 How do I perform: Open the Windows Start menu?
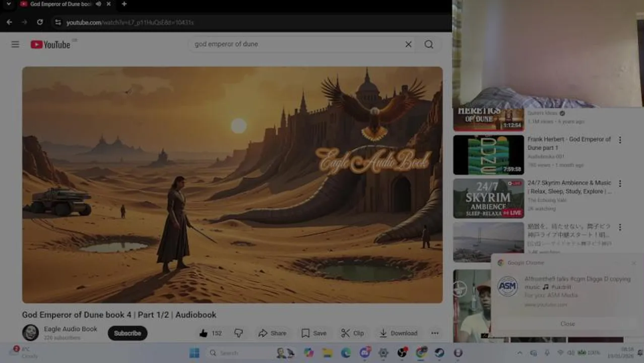coord(194,353)
